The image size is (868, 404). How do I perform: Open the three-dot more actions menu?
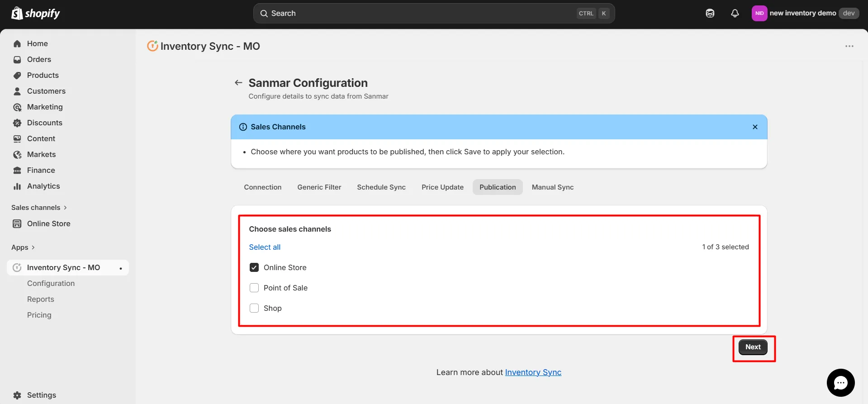point(849,46)
